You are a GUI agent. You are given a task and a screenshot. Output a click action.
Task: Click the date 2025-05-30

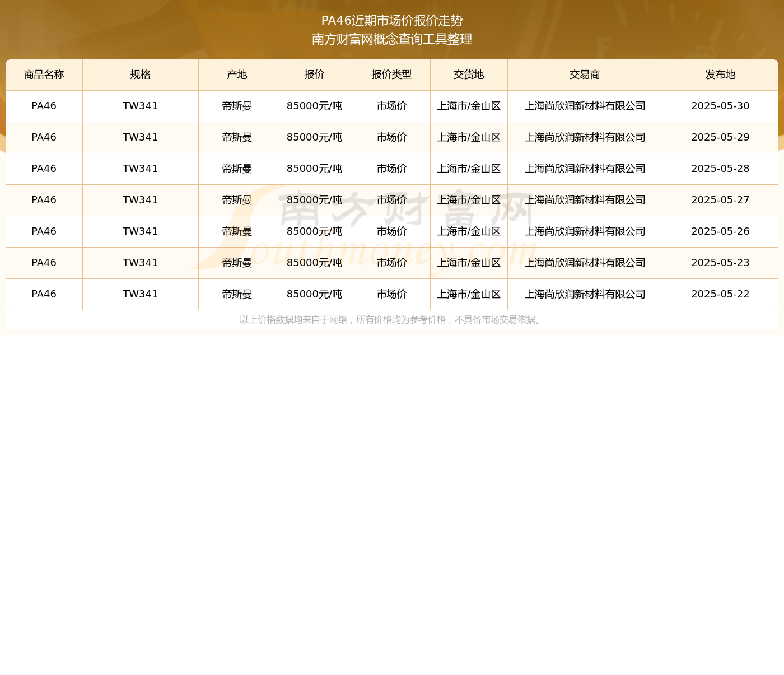[720, 106]
